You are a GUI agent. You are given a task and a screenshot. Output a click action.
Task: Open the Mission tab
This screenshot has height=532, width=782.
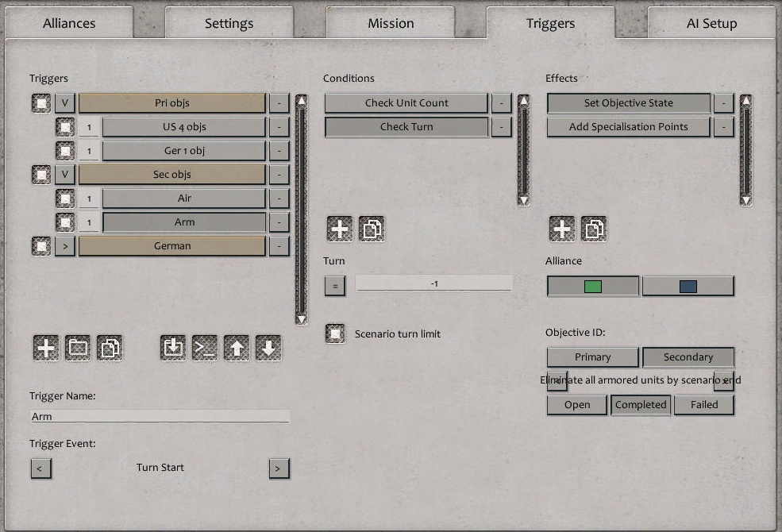391,24
